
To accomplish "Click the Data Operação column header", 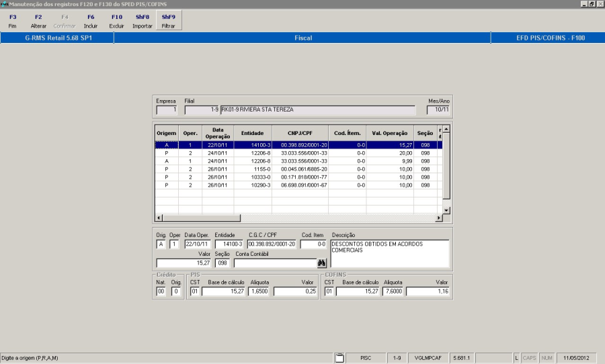I will point(218,133).
